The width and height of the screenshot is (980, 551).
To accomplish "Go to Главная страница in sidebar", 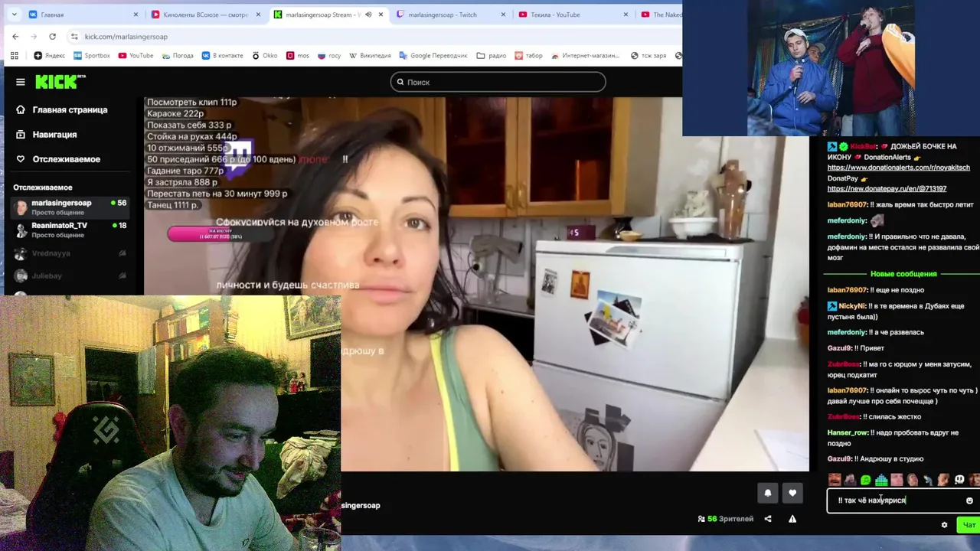I will point(62,109).
